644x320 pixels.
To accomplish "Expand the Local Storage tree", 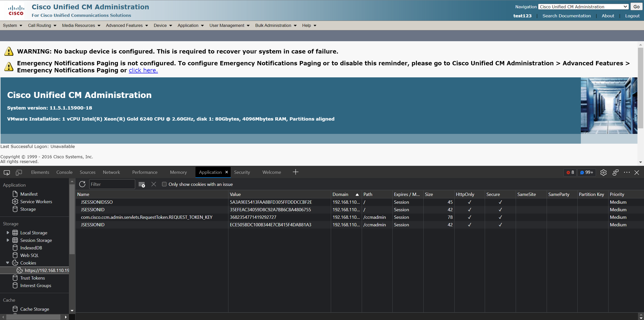I will [x=8, y=232].
